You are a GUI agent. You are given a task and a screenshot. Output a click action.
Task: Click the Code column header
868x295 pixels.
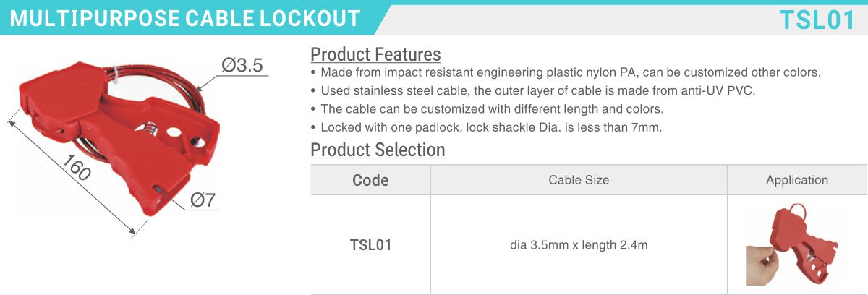[370, 180]
